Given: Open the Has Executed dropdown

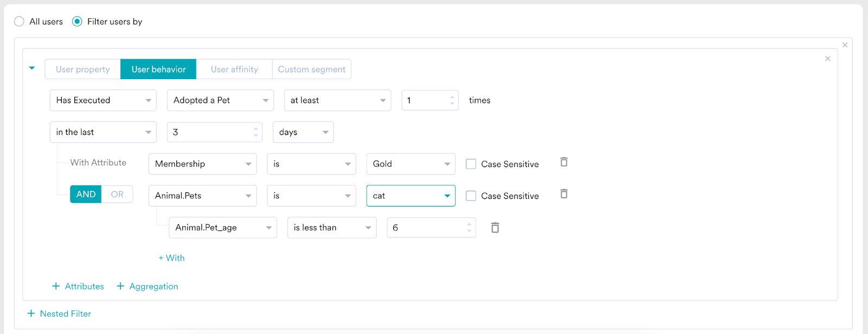Looking at the screenshot, I should tap(103, 100).
